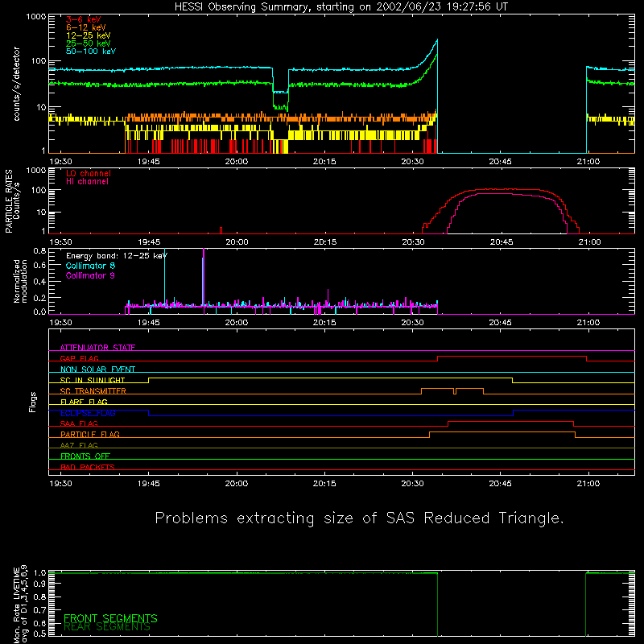644x644 pixels.
Task: Click the 19:45 tick label under the flags plot
Action: pyautogui.click(x=149, y=484)
